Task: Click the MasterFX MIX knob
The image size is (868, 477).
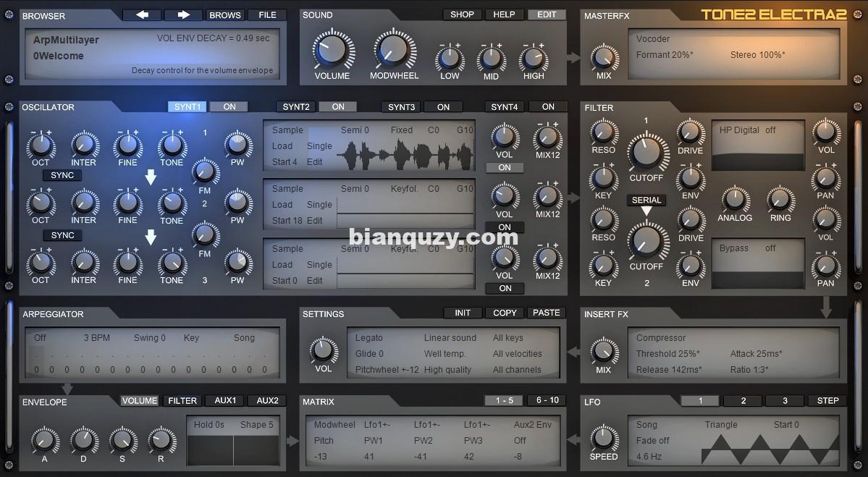Action: [x=604, y=58]
